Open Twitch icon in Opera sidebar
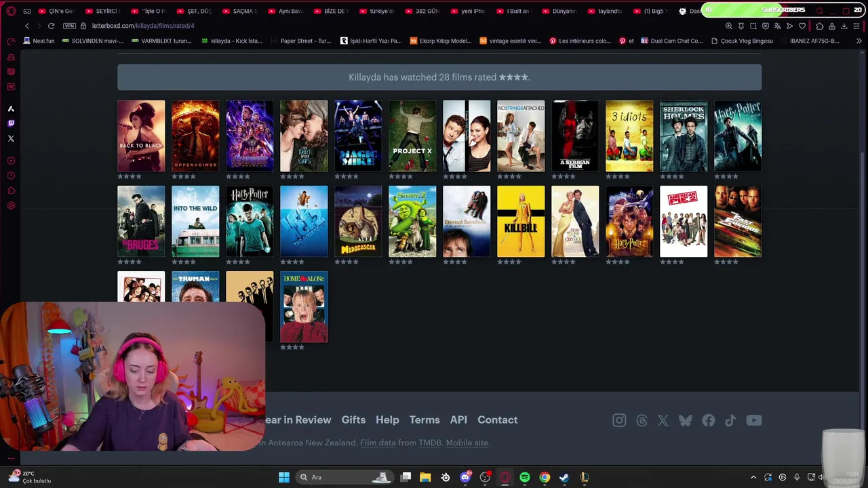The image size is (868, 488). coord(11,123)
